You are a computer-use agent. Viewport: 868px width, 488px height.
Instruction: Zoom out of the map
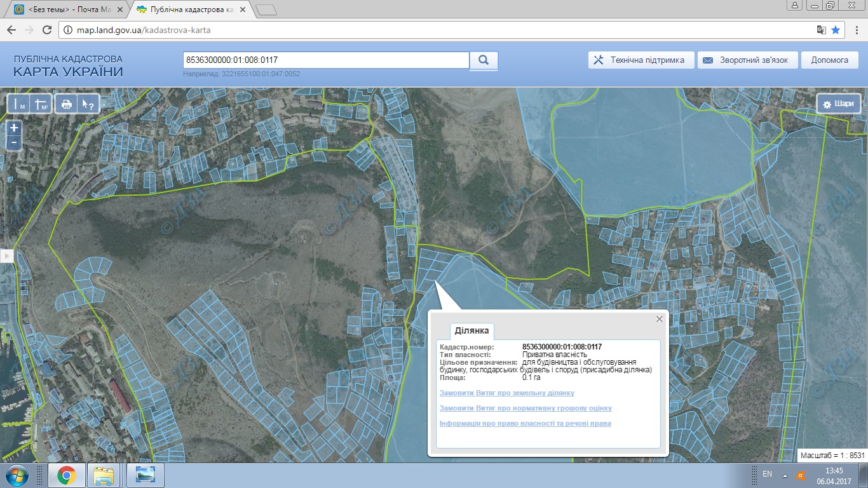[14, 142]
